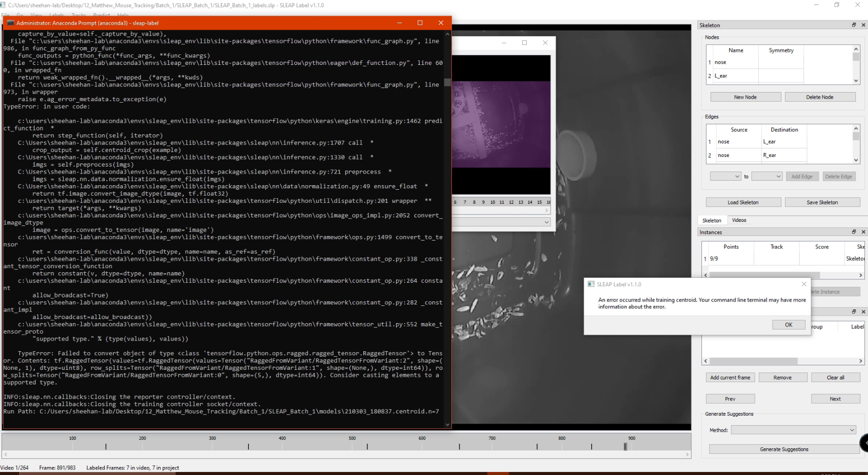Dismiss the training error dialog with OK
The width and height of the screenshot is (868, 475).
788,325
